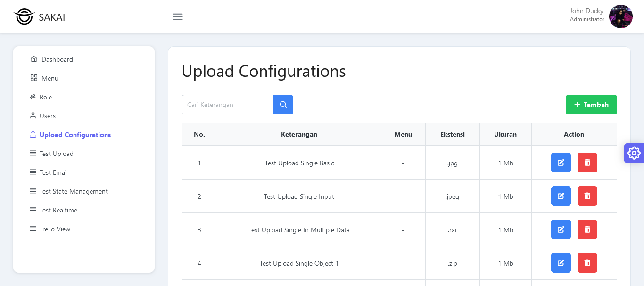Focus the Cari Keterangan search field
This screenshot has width=644, height=286.
[x=228, y=105]
